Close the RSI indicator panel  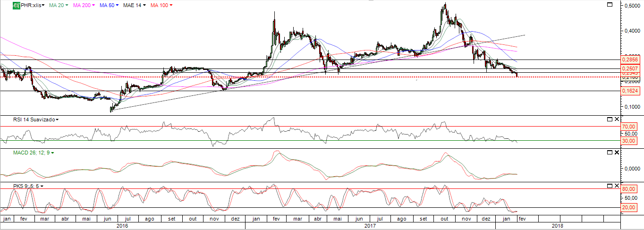point(617,119)
